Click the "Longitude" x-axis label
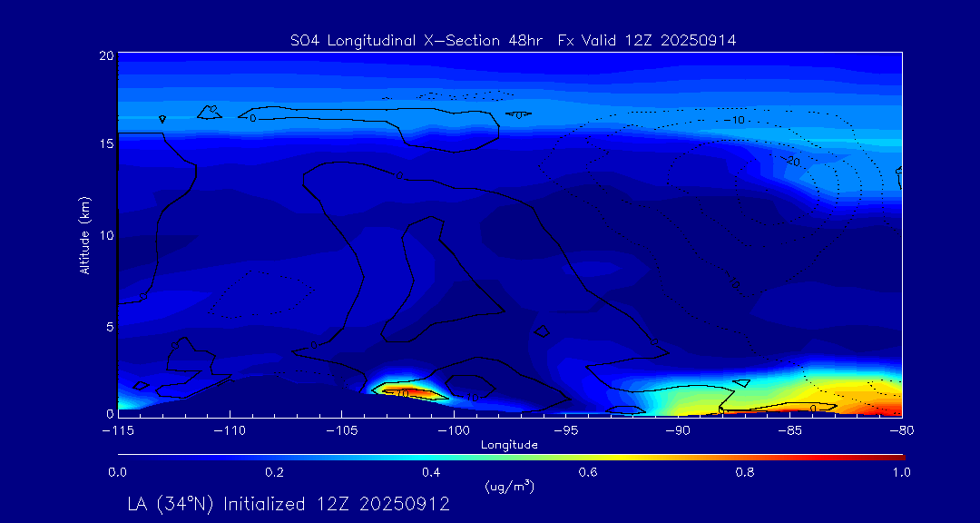The width and height of the screenshot is (980, 523). coord(509,445)
